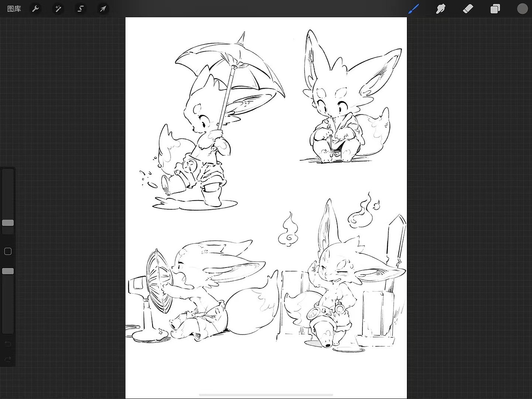The image size is (532, 399).
Task: Select the Eraser tool
Action: [x=468, y=9]
